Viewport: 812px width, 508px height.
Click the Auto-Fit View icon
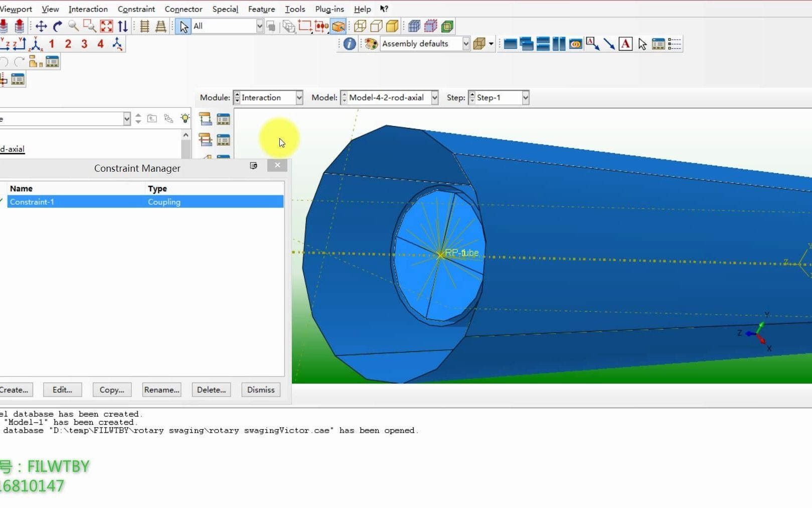coord(106,26)
